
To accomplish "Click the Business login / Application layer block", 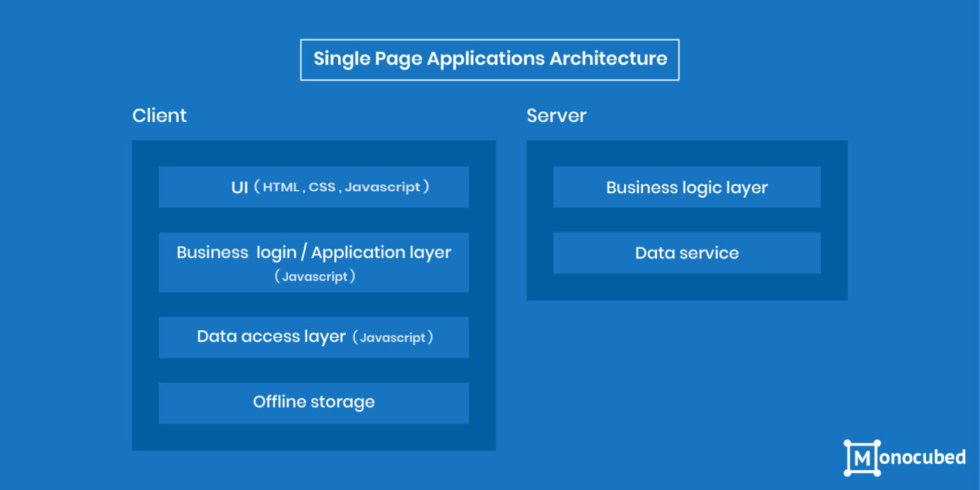I will (314, 262).
